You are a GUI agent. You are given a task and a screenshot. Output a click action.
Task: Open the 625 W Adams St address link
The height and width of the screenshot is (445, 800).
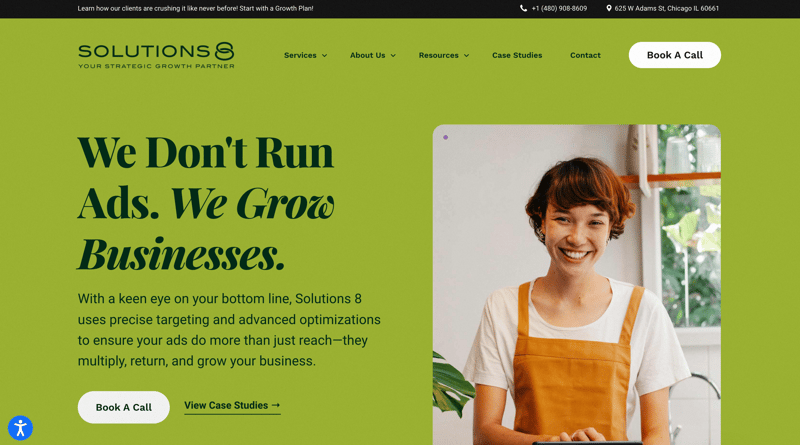coord(666,8)
